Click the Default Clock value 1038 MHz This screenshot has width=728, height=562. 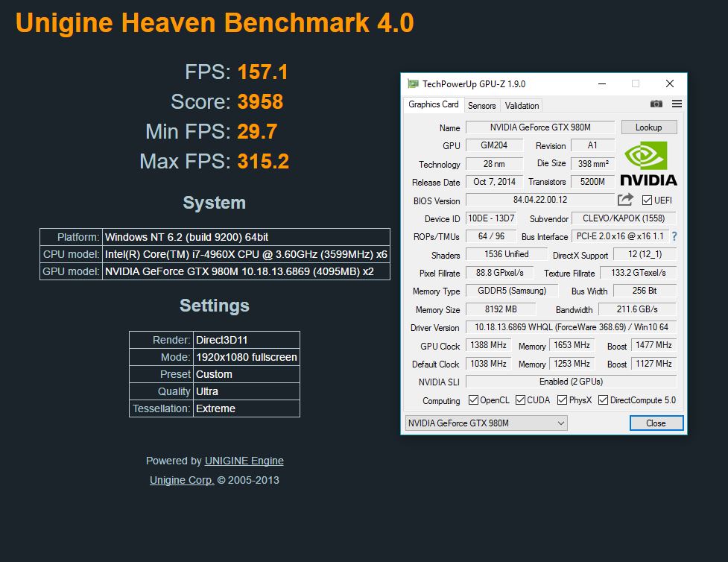point(488,364)
